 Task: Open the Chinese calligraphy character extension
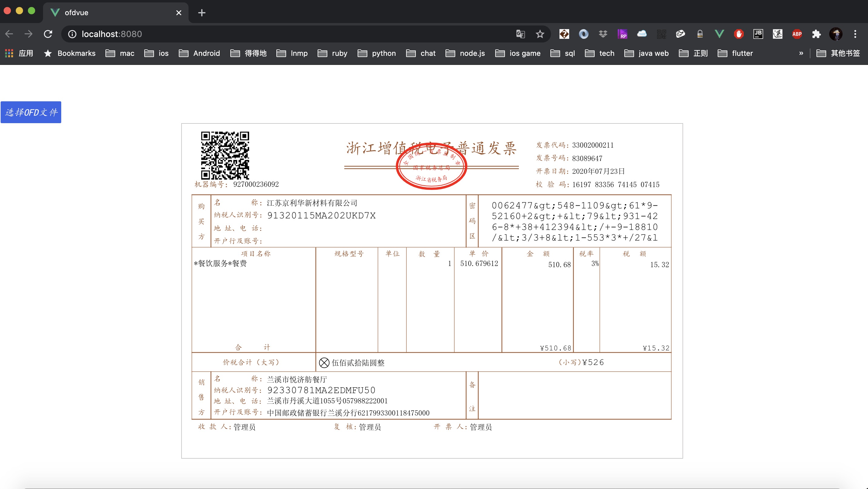coord(778,34)
